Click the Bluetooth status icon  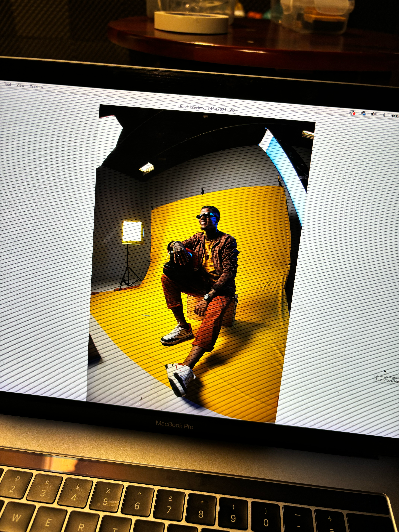[x=384, y=115]
